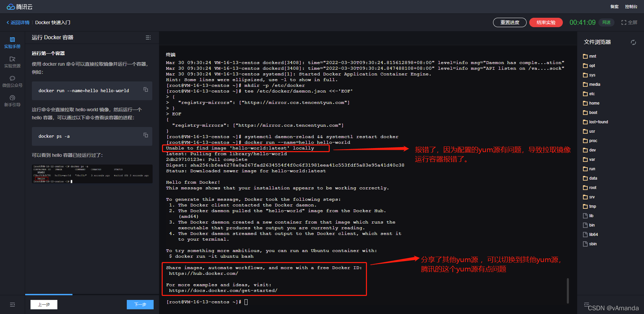Open the opt folder
The height and width of the screenshot is (314, 644).
(589, 66)
